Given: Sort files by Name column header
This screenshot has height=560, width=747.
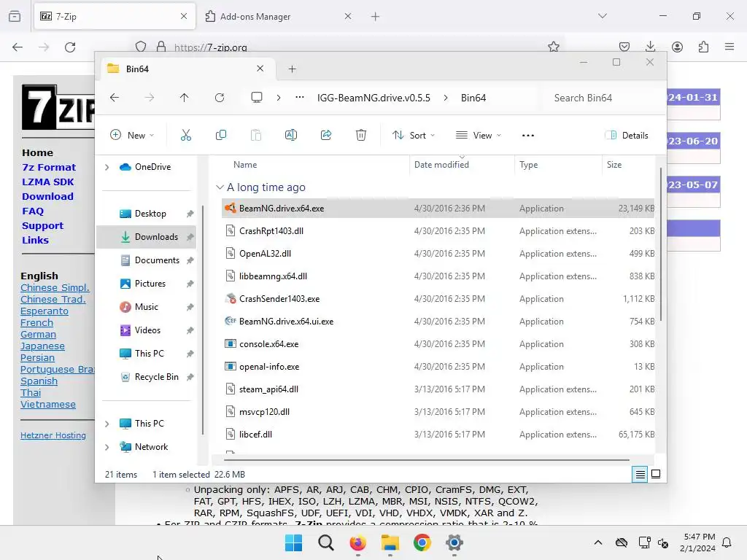Looking at the screenshot, I should click(245, 165).
